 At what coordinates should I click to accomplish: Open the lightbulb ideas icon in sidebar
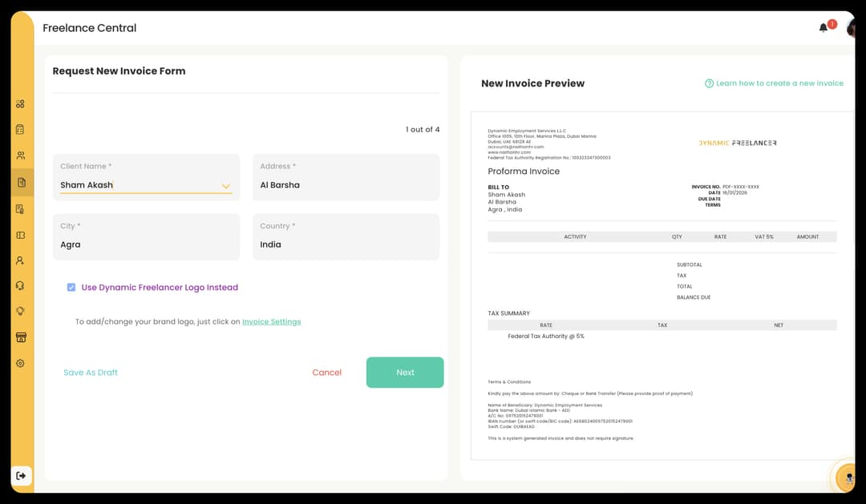[x=20, y=311]
